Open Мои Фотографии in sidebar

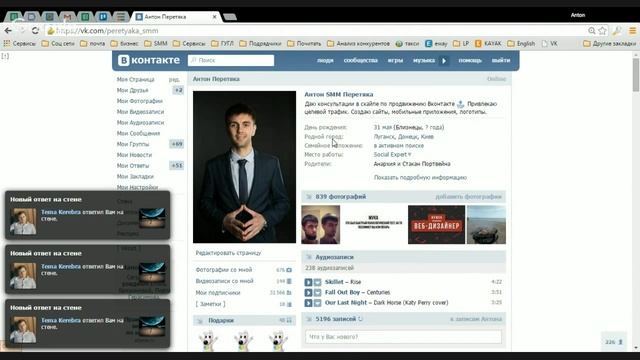coord(140,101)
